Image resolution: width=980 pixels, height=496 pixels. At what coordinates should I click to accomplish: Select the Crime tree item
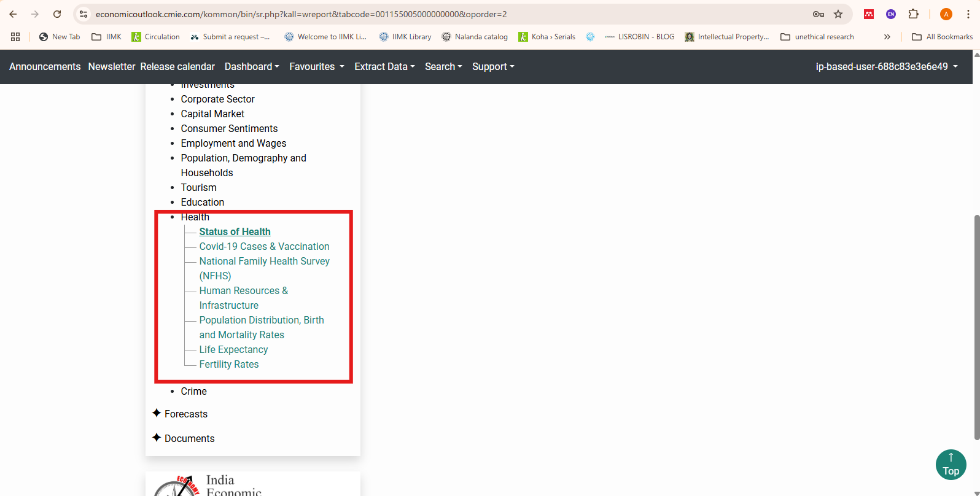[193, 391]
